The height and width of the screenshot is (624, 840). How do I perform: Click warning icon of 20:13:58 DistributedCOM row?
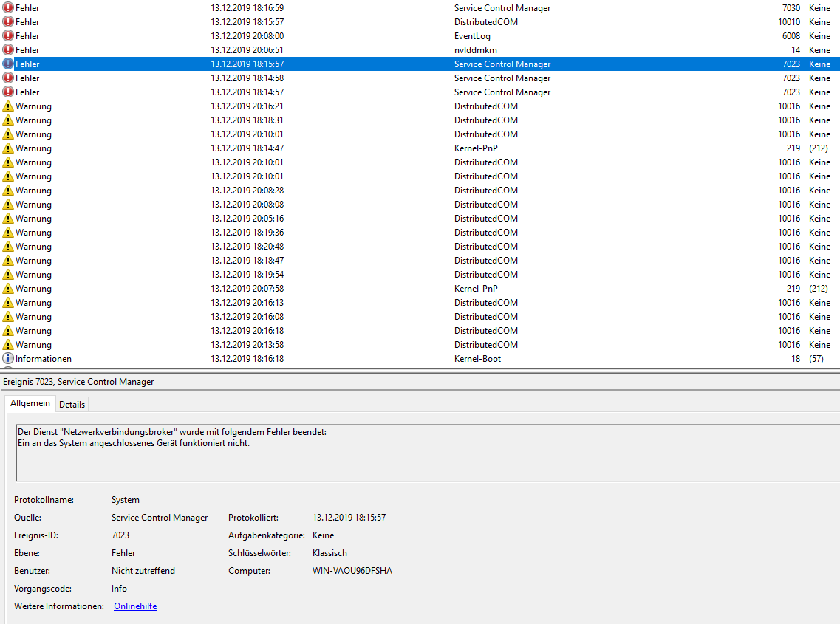pos(8,344)
